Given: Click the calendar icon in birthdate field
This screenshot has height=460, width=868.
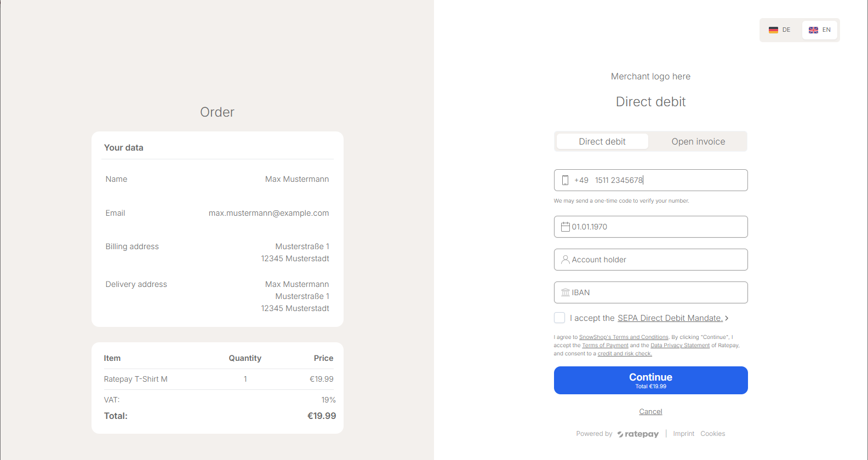Looking at the screenshot, I should pyautogui.click(x=565, y=227).
